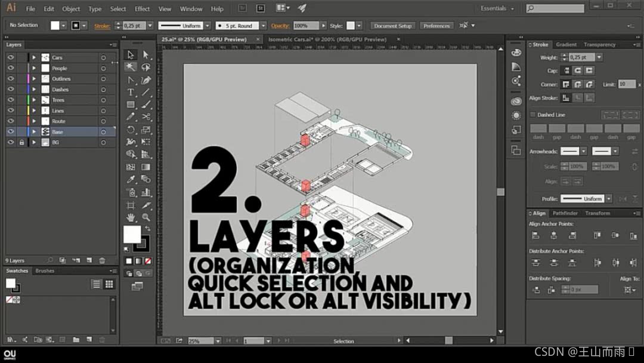Switch swatches to thumbnail grid view

(x=109, y=284)
